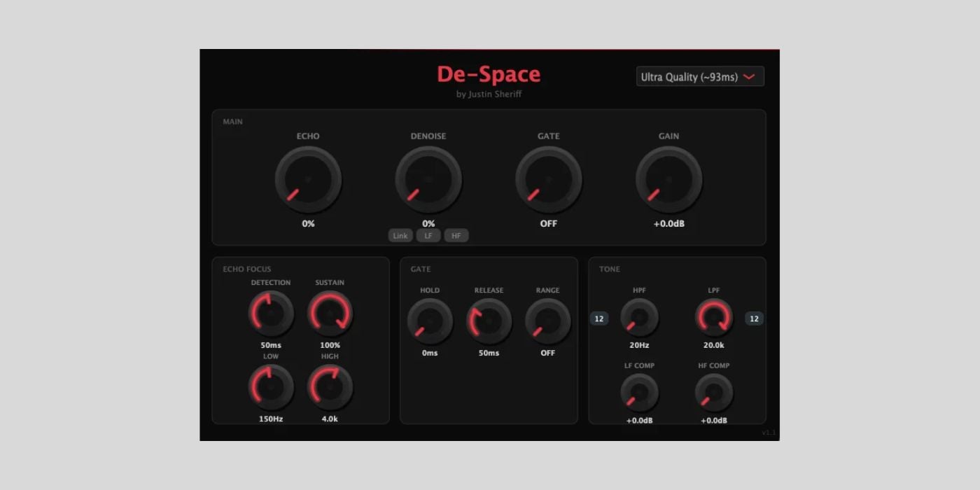This screenshot has height=490, width=980.
Task: Adjust the ECHO main knob
Action: point(308,179)
